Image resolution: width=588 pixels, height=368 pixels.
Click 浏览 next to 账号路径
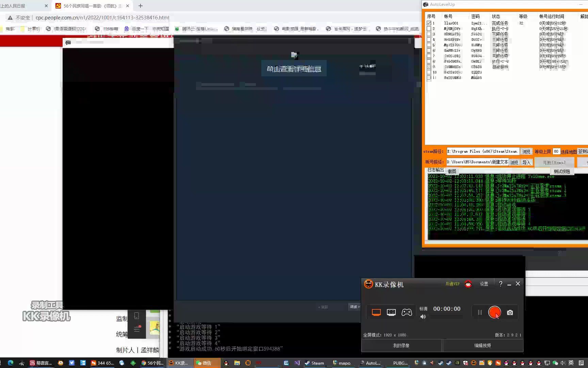tap(514, 163)
